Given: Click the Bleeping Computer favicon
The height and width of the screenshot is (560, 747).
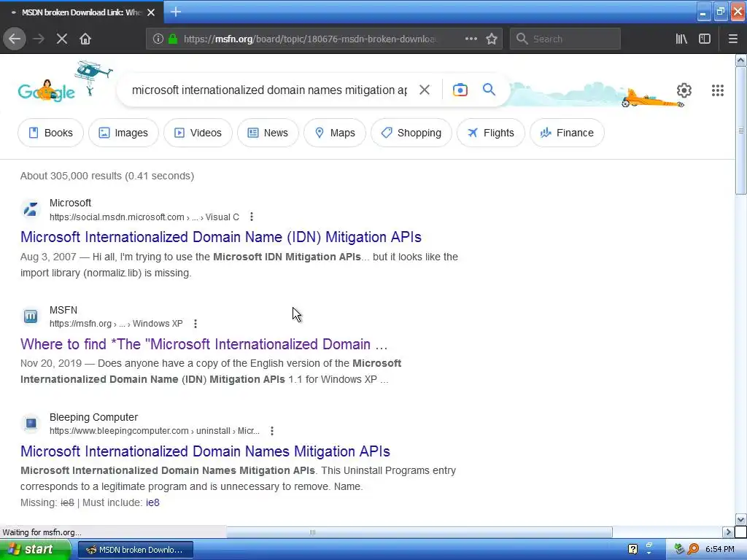Looking at the screenshot, I should click(31, 424).
